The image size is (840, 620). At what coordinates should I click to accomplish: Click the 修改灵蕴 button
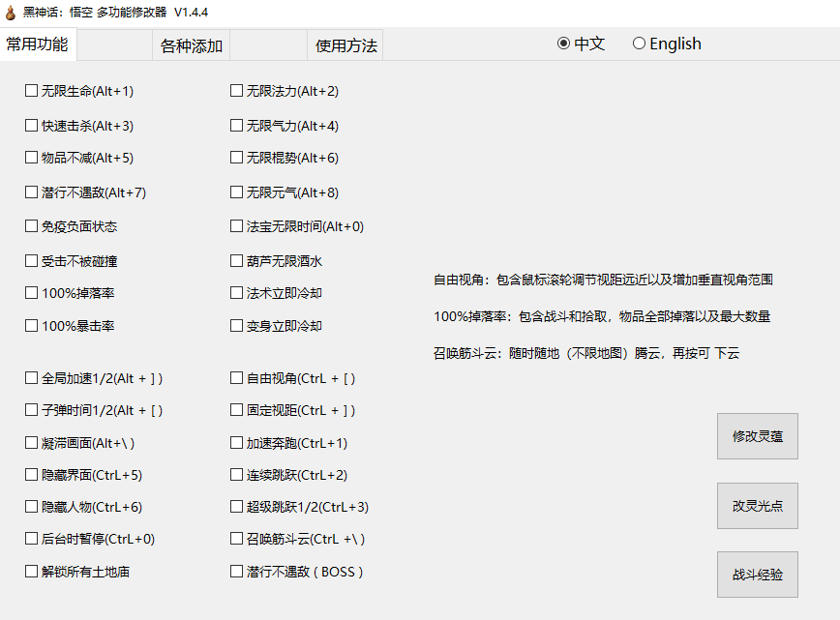coord(758,436)
